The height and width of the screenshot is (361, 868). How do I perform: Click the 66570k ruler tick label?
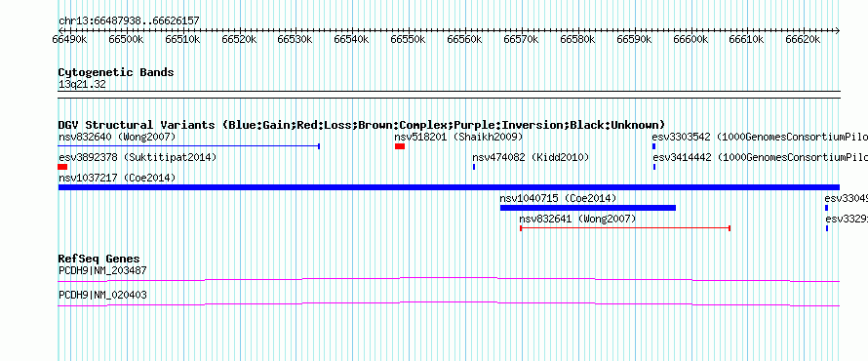[x=521, y=40]
